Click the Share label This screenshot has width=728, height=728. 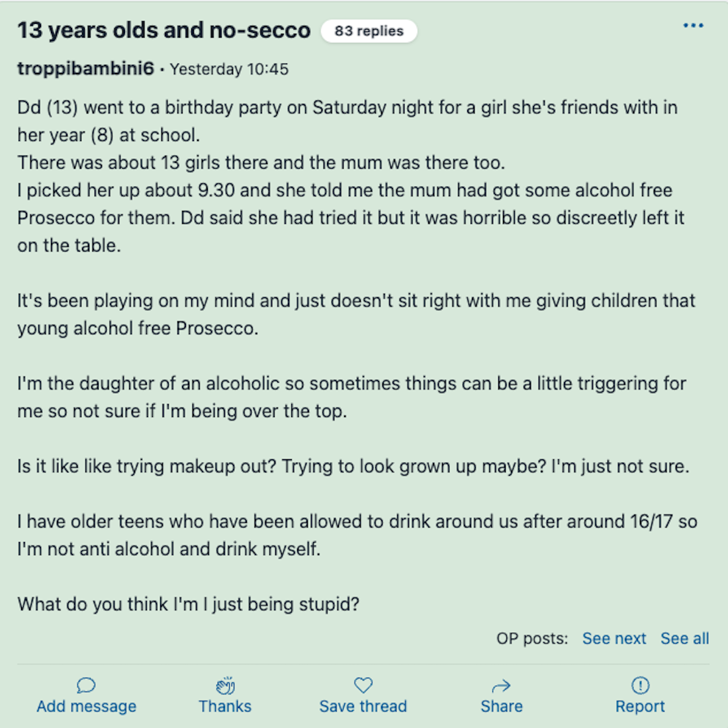pos(502,706)
